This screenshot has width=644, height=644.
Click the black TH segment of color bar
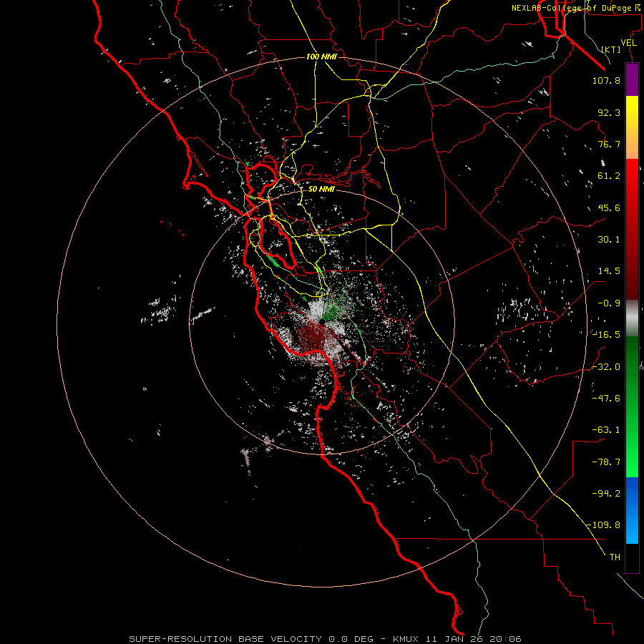tap(632, 557)
